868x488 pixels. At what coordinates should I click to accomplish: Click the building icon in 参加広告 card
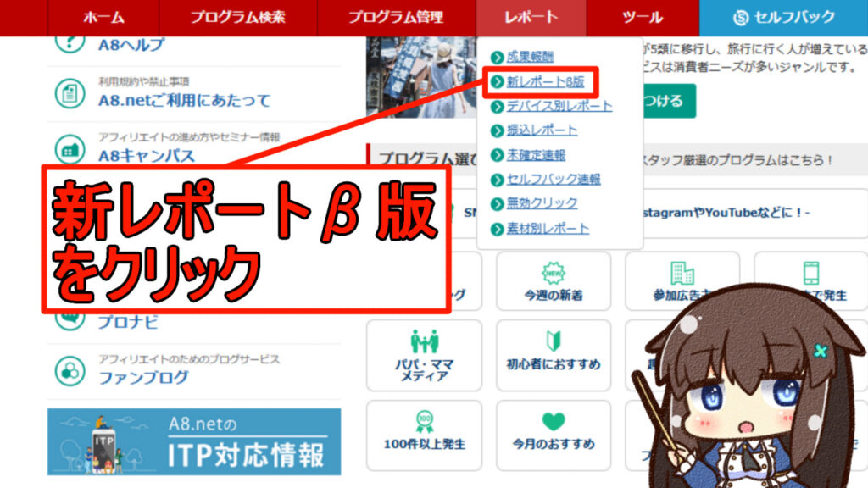click(682, 273)
